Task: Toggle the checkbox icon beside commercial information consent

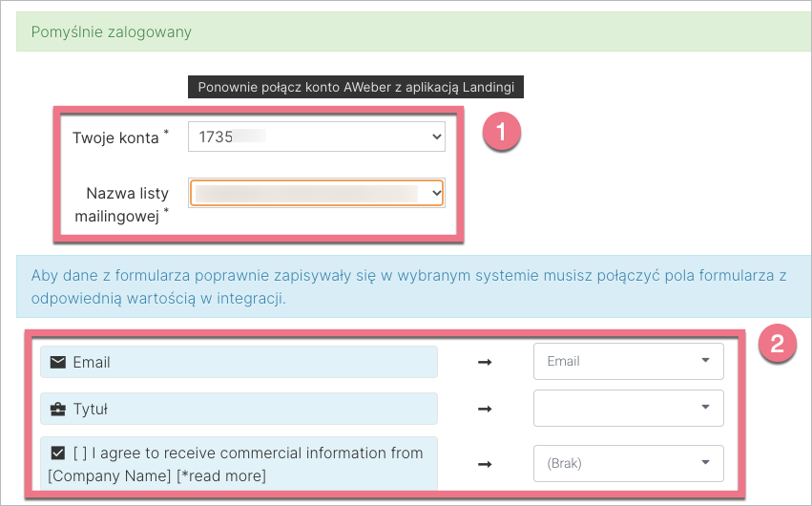Action: (57, 453)
